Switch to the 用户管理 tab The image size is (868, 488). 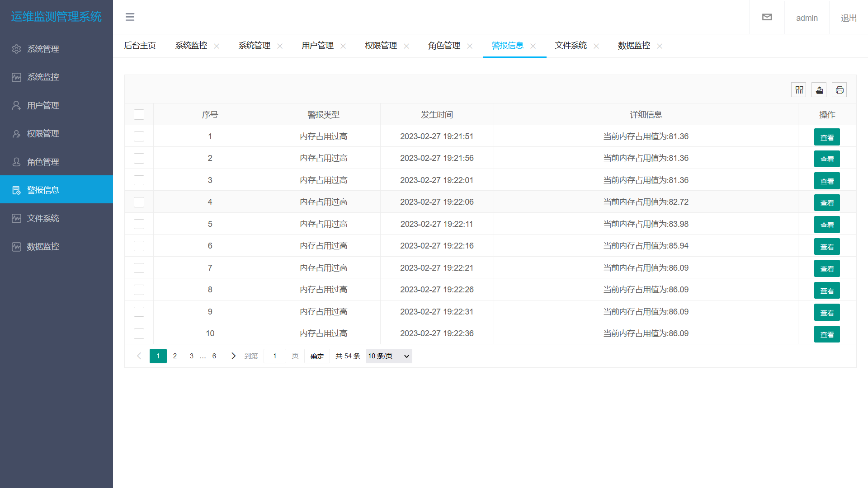(318, 46)
